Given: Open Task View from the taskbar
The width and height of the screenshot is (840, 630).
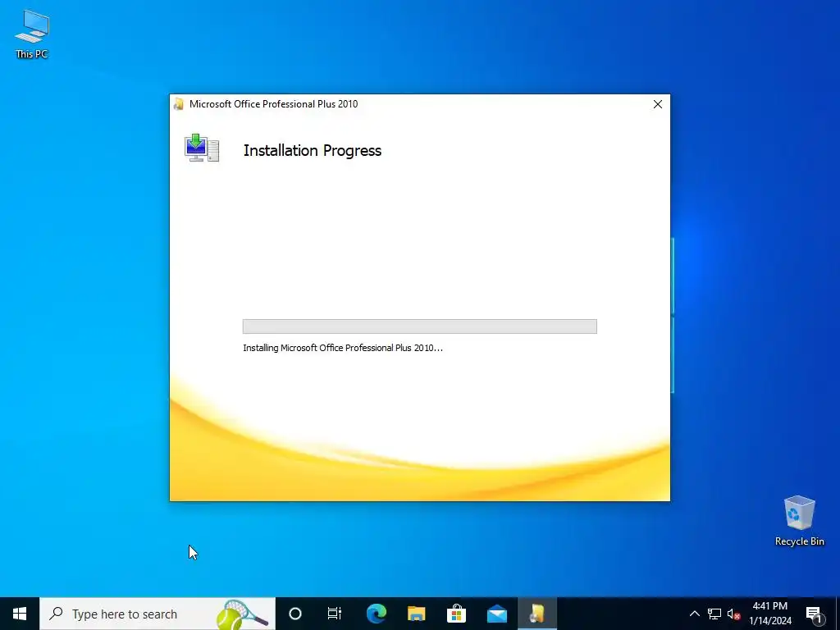Looking at the screenshot, I should coord(335,614).
